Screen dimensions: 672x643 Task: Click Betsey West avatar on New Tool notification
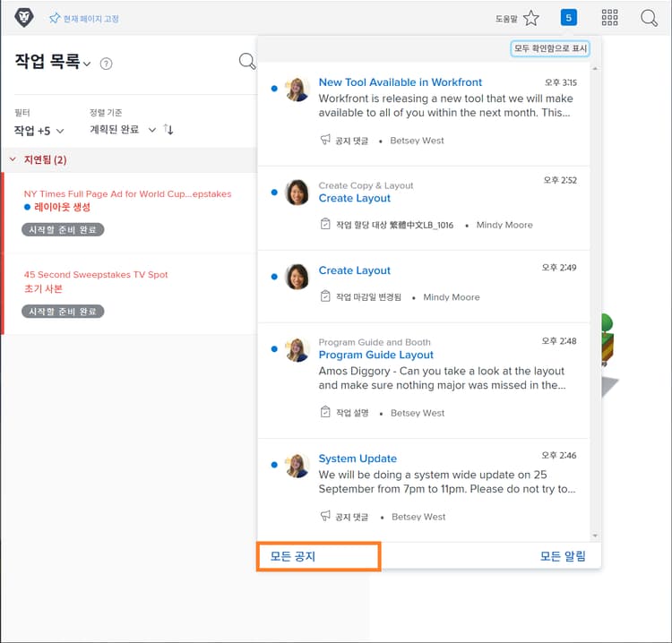297,89
